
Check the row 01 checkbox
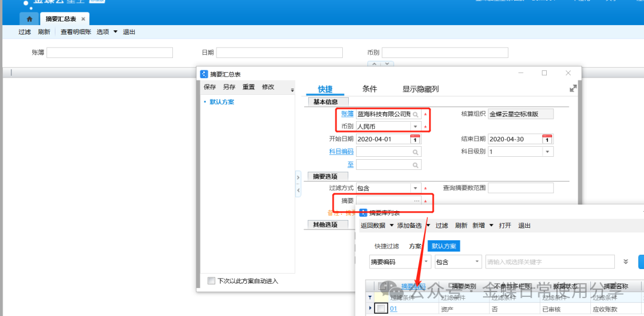tap(381, 308)
